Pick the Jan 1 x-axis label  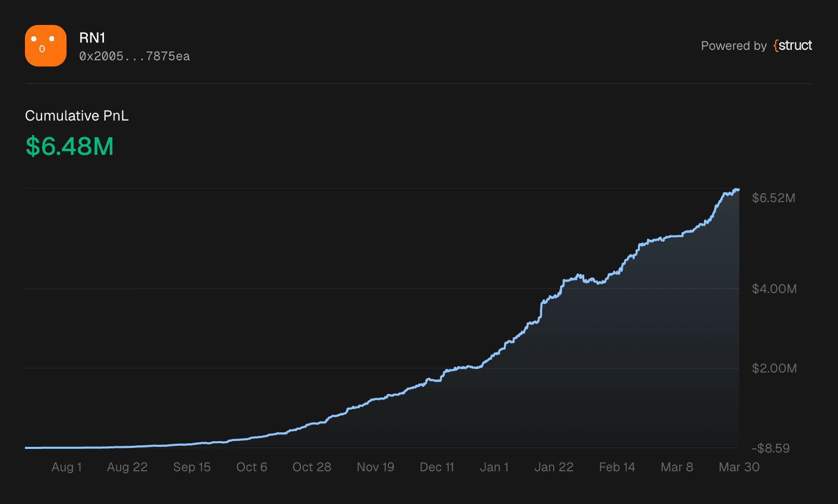click(x=494, y=467)
